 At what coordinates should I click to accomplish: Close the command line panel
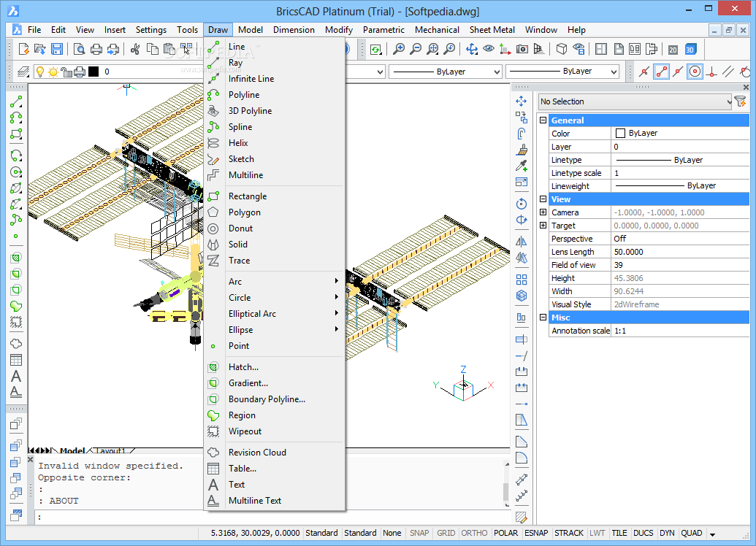point(31,460)
